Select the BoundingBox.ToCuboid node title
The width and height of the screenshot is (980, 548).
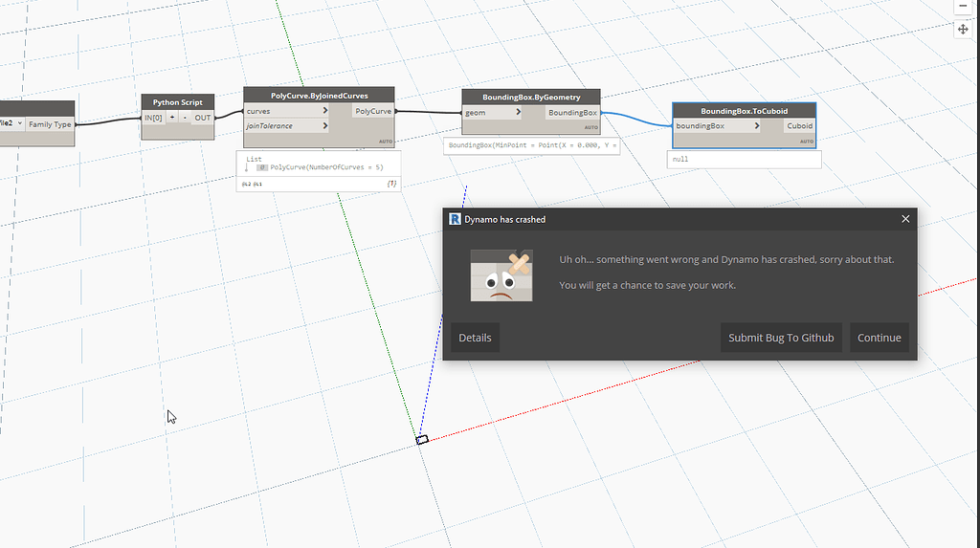click(x=744, y=111)
